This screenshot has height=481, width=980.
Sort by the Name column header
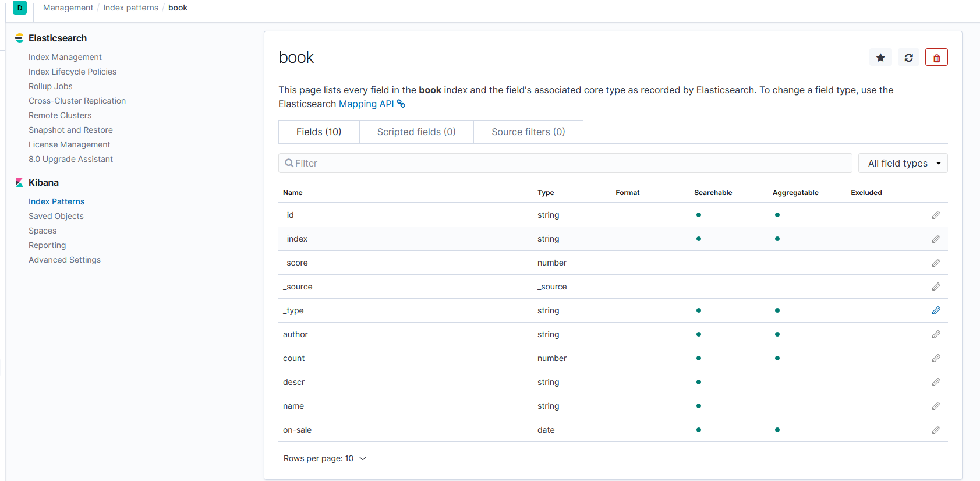click(293, 193)
